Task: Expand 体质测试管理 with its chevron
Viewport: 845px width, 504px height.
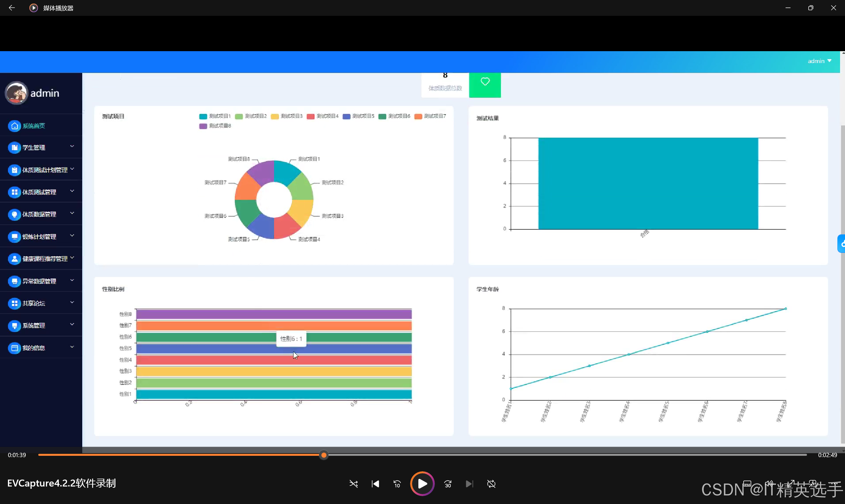Action: tap(72, 191)
